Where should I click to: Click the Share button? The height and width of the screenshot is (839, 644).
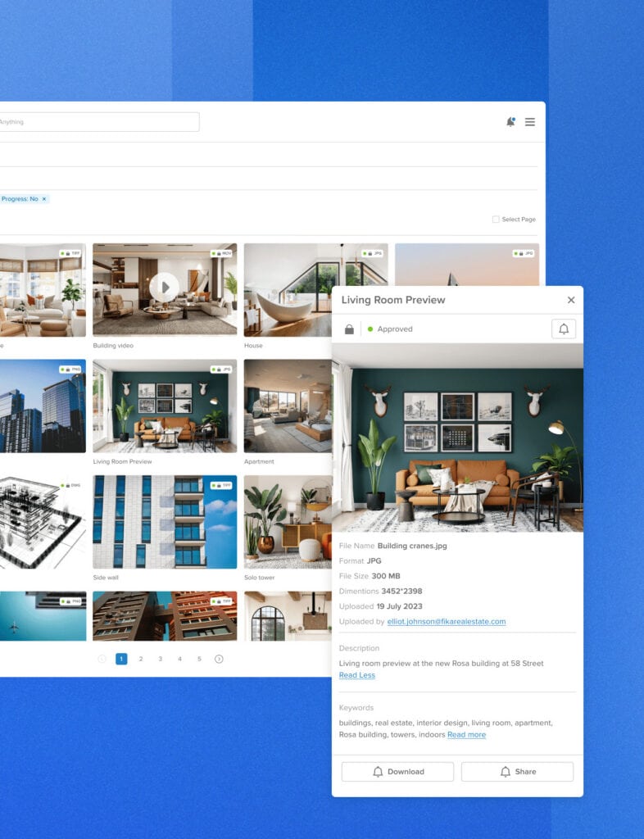[x=517, y=772]
